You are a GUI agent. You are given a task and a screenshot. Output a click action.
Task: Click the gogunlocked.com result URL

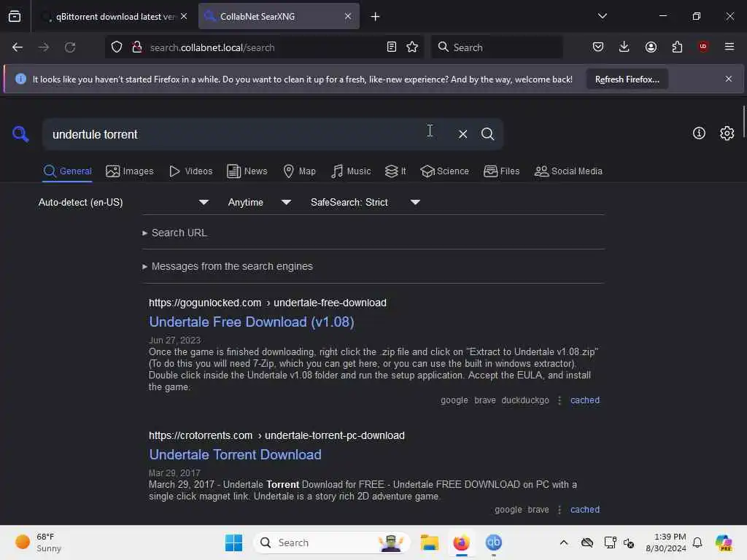(267, 303)
